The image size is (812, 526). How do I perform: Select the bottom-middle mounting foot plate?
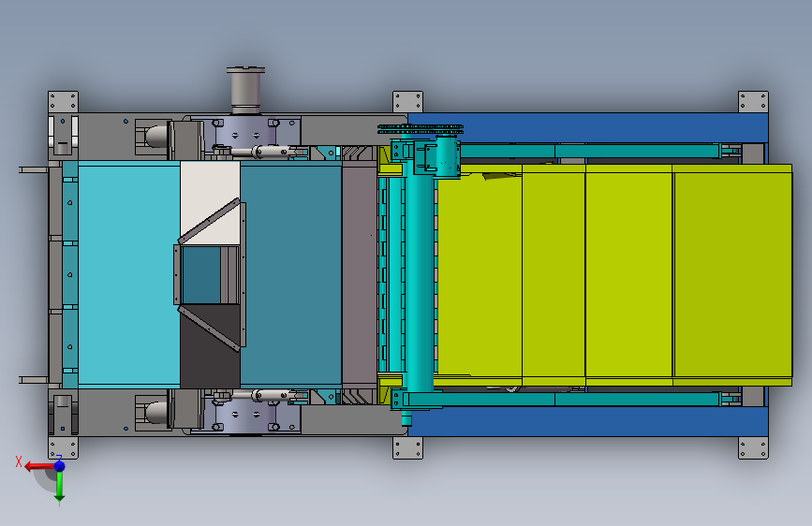(x=407, y=447)
